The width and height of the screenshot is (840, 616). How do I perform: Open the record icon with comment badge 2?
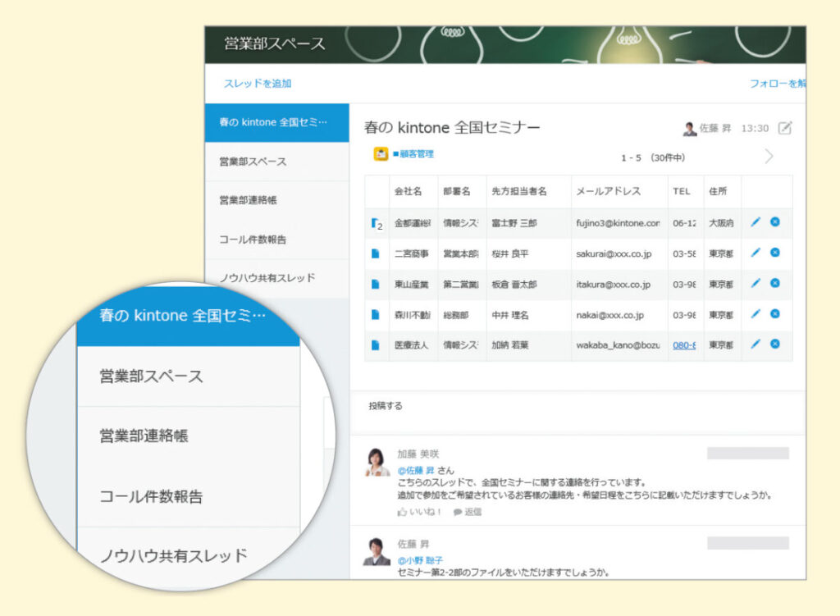376,222
